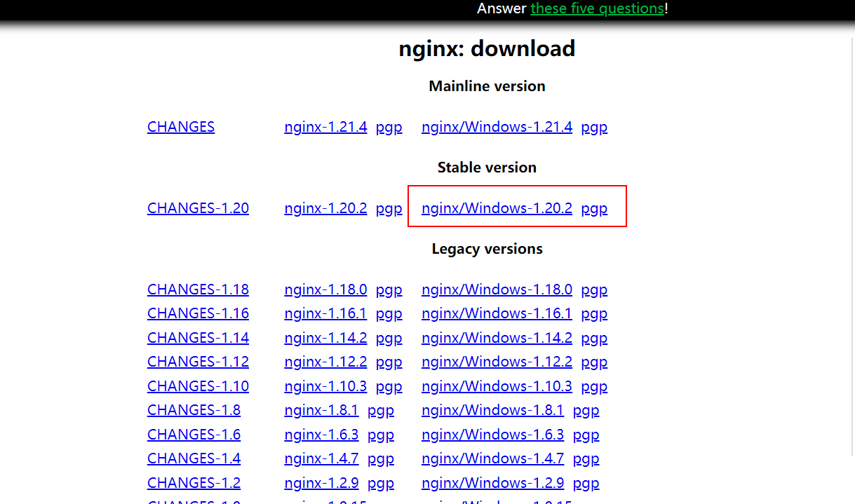Download nginx/Windows-1.8.1
The width and height of the screenshot is (855, 504).
492,410
